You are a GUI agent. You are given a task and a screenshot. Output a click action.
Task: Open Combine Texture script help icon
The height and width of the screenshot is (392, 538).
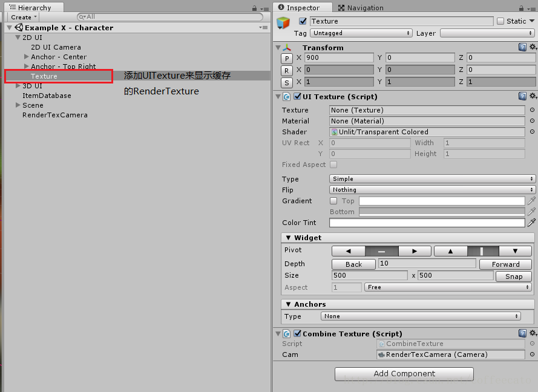point(522,333)
